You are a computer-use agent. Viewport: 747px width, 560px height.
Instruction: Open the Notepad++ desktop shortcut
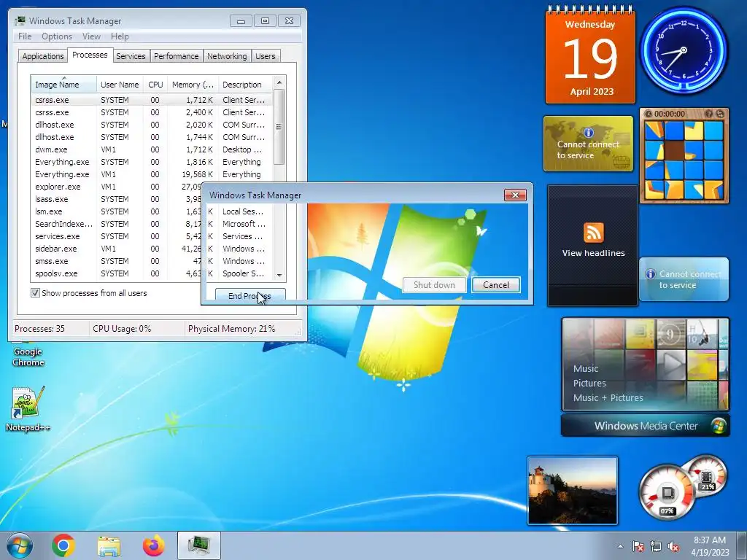click(28, 408)
